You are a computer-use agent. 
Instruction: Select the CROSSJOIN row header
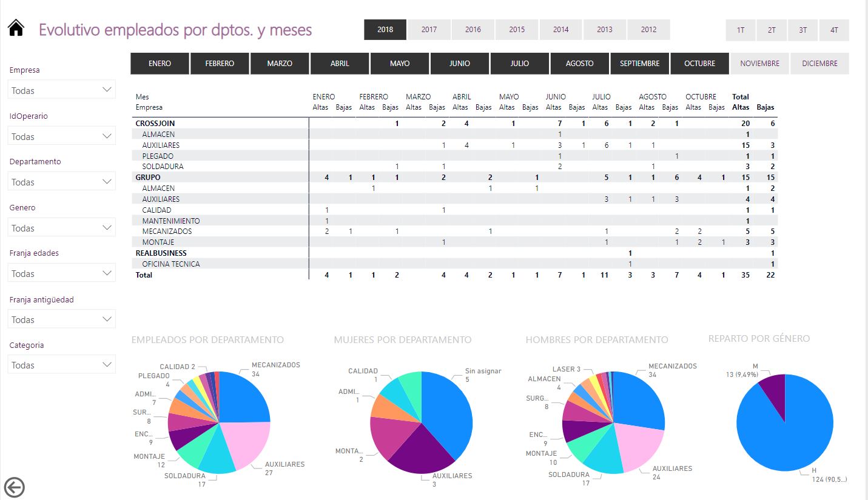click(x=155, y=124)
